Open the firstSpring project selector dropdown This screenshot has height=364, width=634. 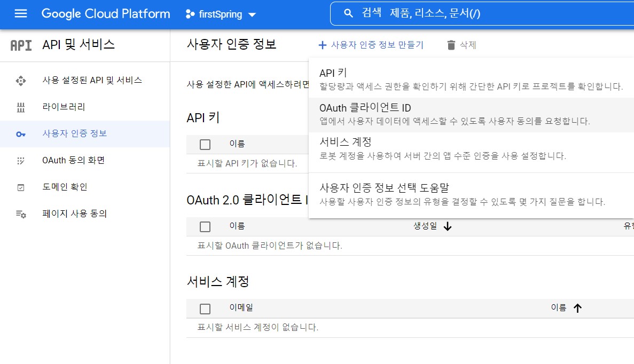pos(221,14)
